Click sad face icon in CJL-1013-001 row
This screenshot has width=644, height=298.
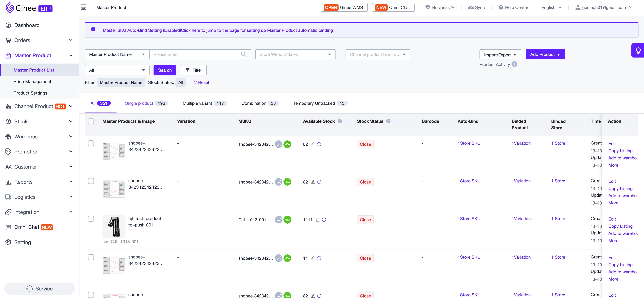(x=278, y=220)
